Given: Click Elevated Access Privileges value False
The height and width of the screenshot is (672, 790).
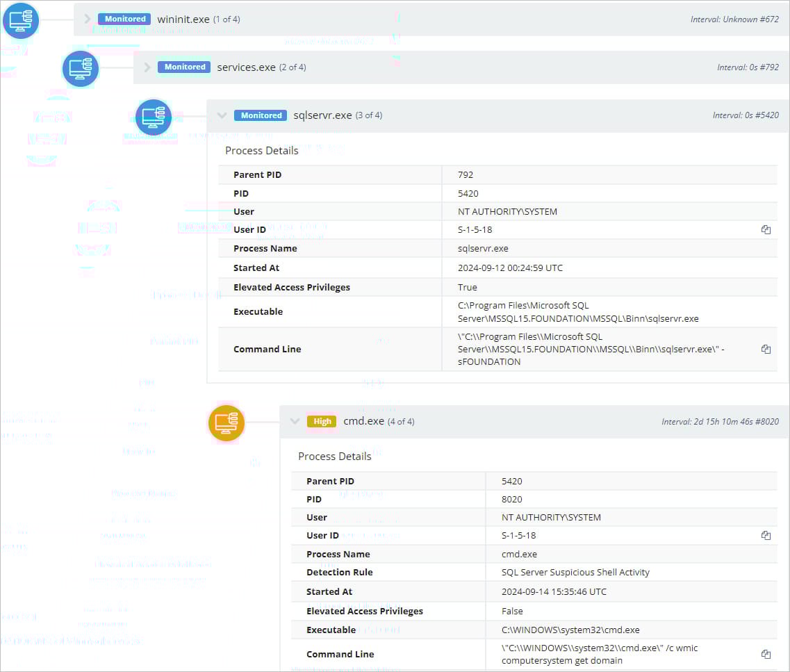Looking at the screenshot, I should [512, 611].
